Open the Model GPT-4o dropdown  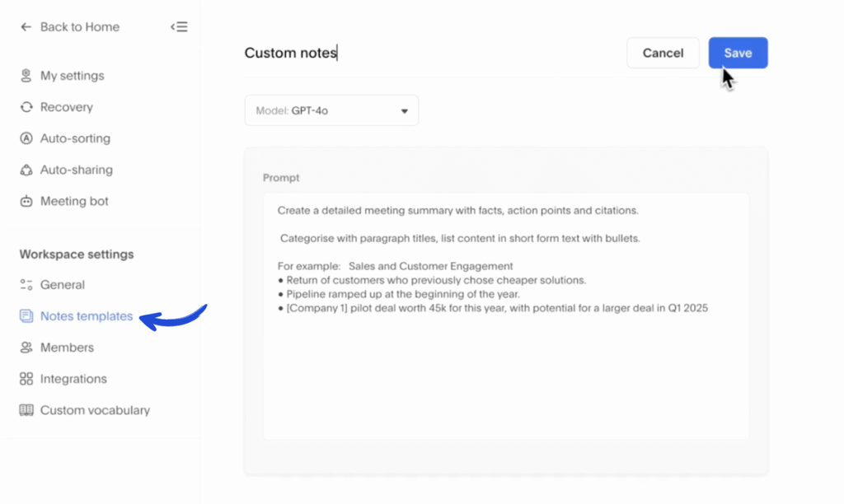330,110
